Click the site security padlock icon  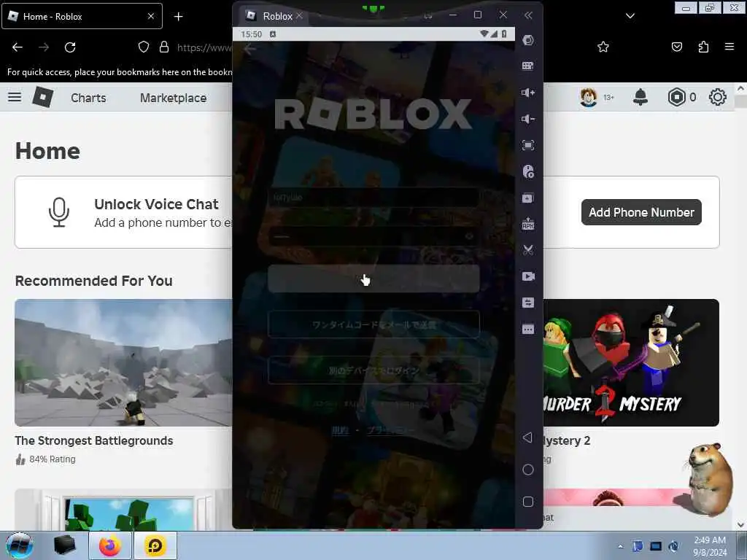click(164, 47)
